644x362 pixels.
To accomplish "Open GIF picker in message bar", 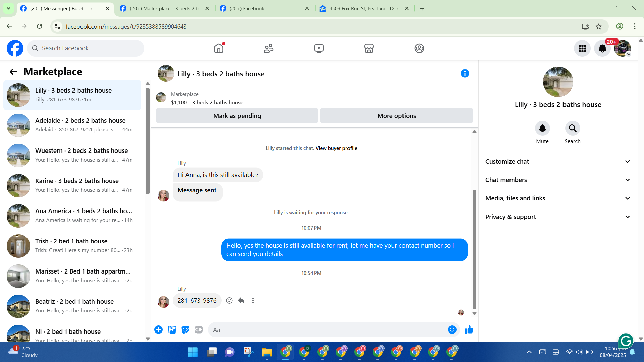I will (199, 330).
